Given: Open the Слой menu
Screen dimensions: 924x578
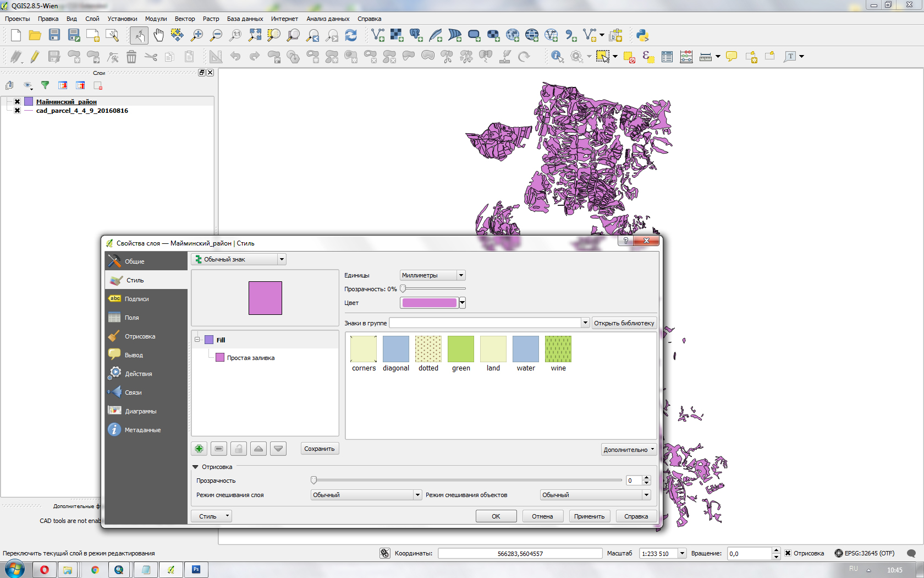Looking at the screenshot, I should 92,19.
